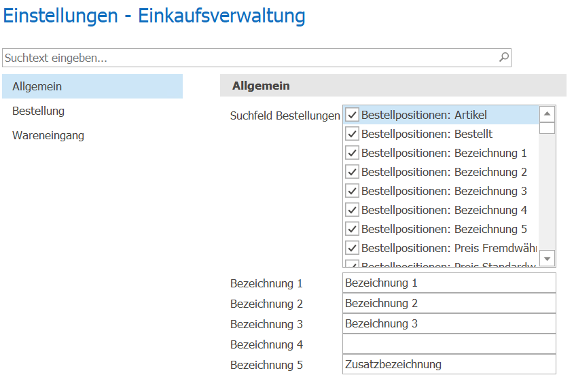Select Allgemein in the left navigation
The image size is (574, 392).
[92, 86]
